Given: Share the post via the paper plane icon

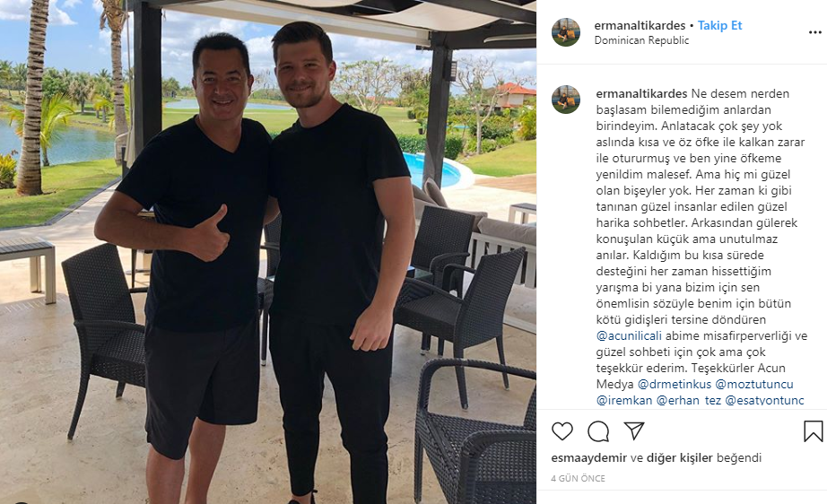Looking at the screenshot, I should point(634,430).
